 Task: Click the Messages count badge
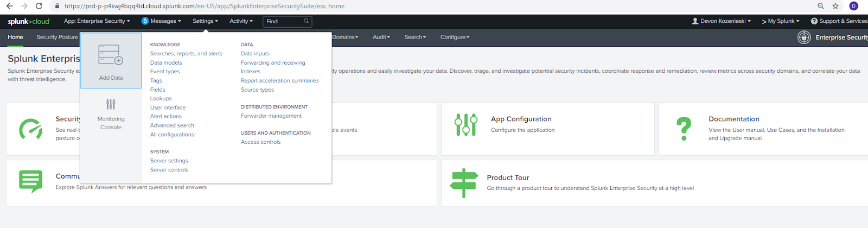point(145,21)
